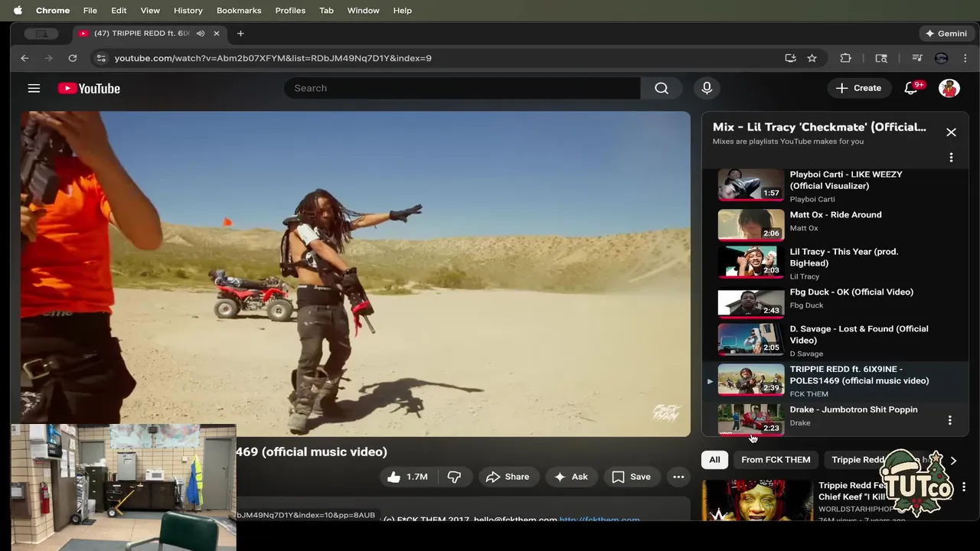Screen dimensions: 980x551
Task: Like the video with 1.7M likes
Action: pos(408,477)
